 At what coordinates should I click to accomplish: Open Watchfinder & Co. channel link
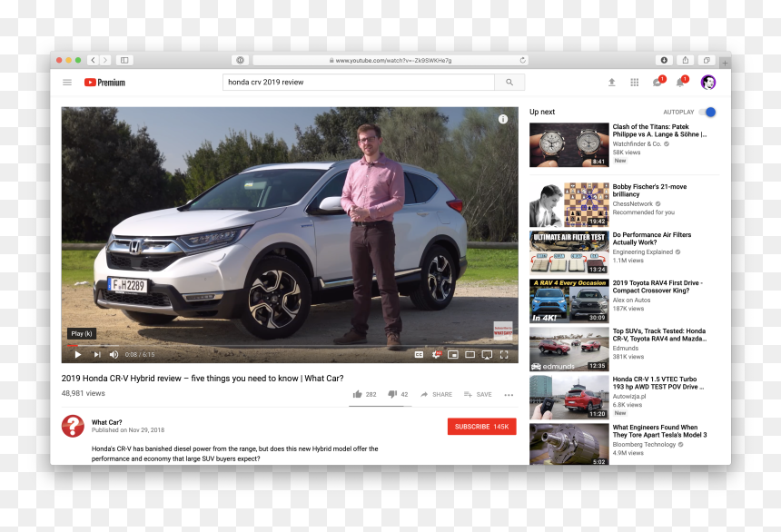coord(637,144)
